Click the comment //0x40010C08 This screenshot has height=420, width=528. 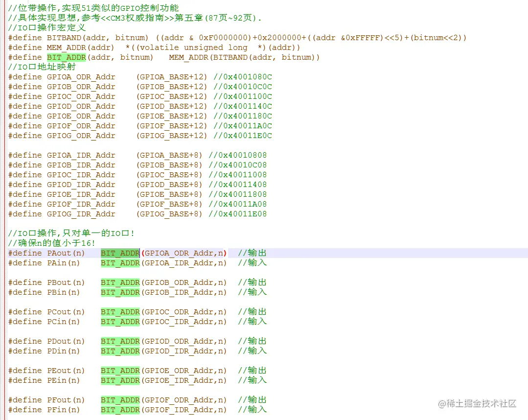(x=237, y=165)
